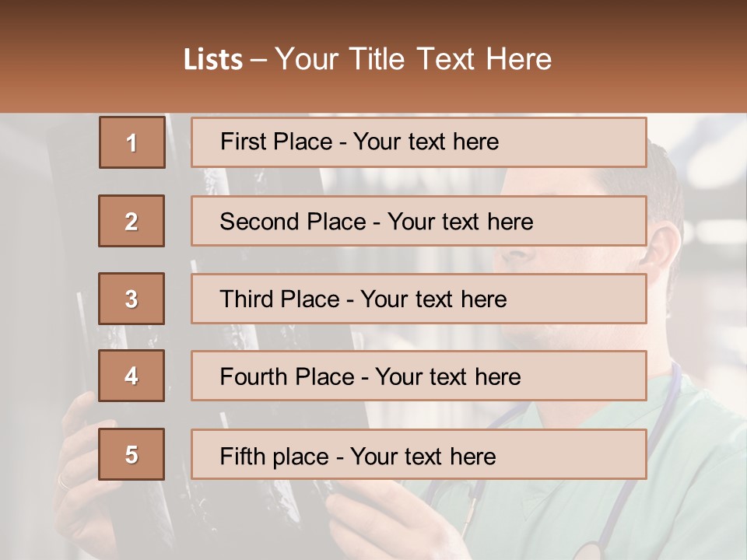The width and height of the screenshot is (747, 560).
Task: Click the number 1 box
Action: (132, 142)
